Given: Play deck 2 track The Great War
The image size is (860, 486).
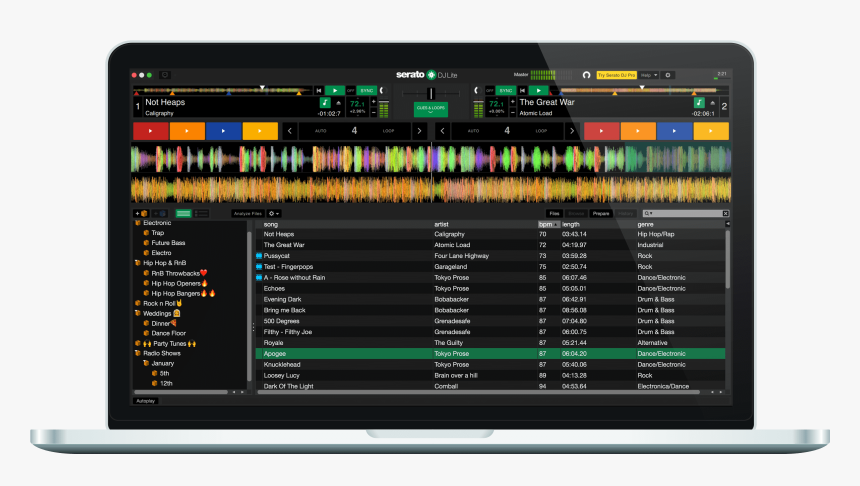Looking at the screenshot, I should click(x=539, y=91).
